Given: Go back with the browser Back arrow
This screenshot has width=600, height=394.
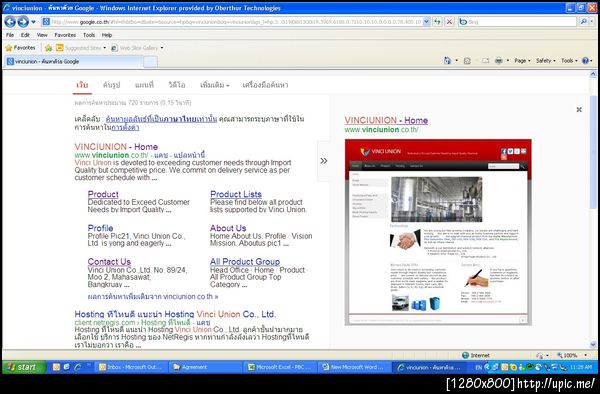Looking at the screenshot, I should click(x=10, y=22).
